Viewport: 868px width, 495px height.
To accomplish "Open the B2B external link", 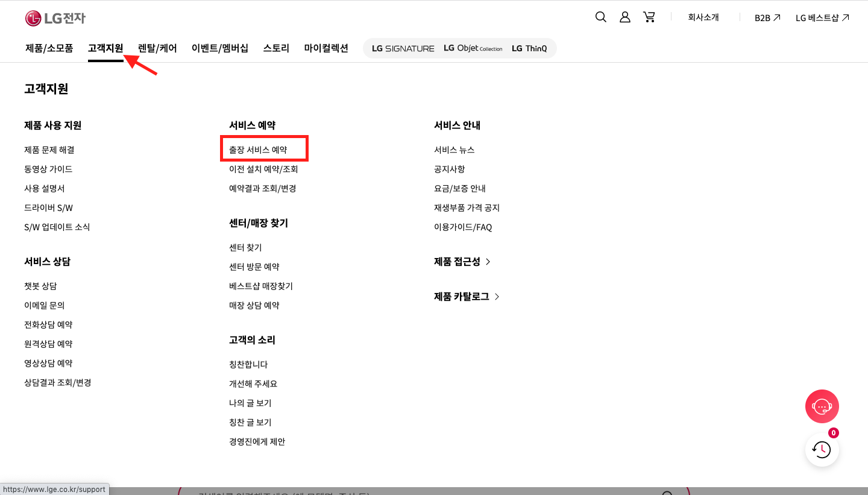I will pos(767,18).
